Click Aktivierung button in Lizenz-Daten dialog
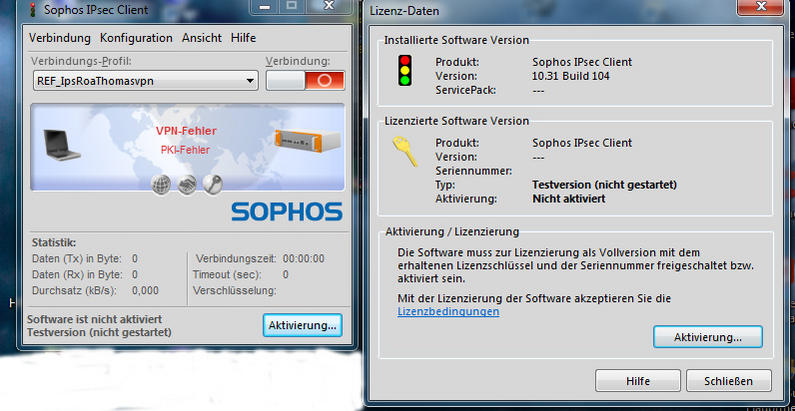 708,337
